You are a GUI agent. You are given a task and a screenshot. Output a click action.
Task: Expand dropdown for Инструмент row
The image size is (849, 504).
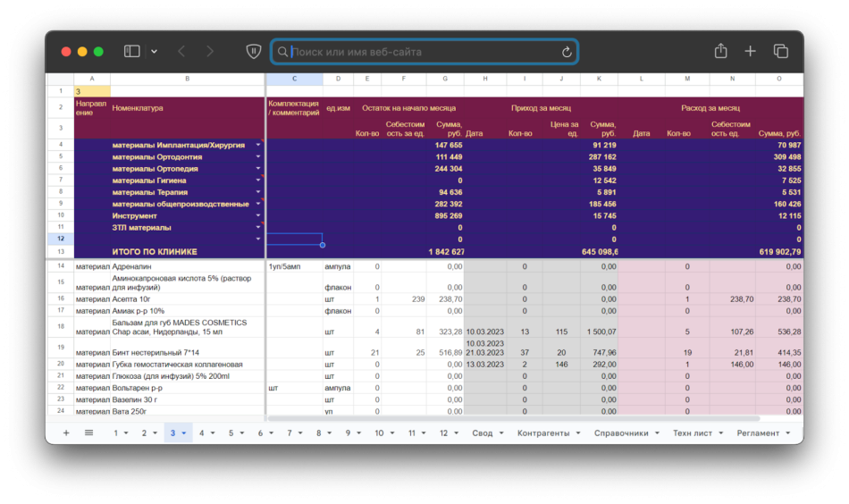[258, 215]
